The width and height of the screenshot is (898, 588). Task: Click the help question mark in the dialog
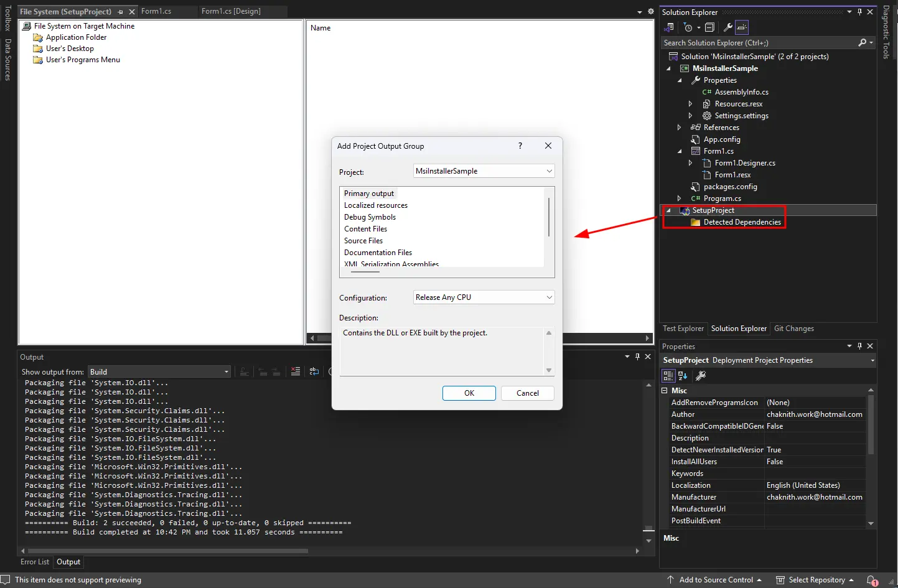pyautogui.click(x=520, y=146)
